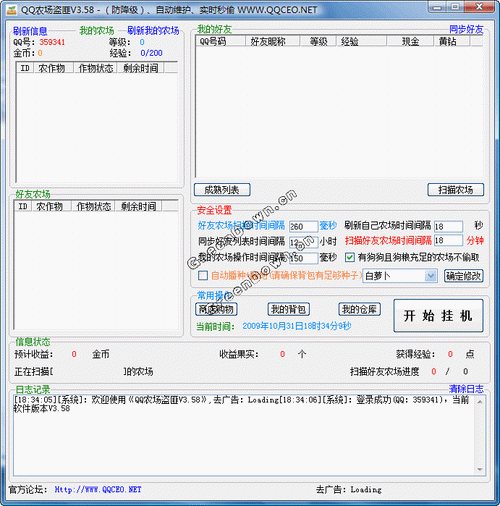This screenshot has height=506, width=500.
Task: Click the 扫描好友农场时间间隔 minutes field
Action: pyautogui.click(x=448, y=240)
